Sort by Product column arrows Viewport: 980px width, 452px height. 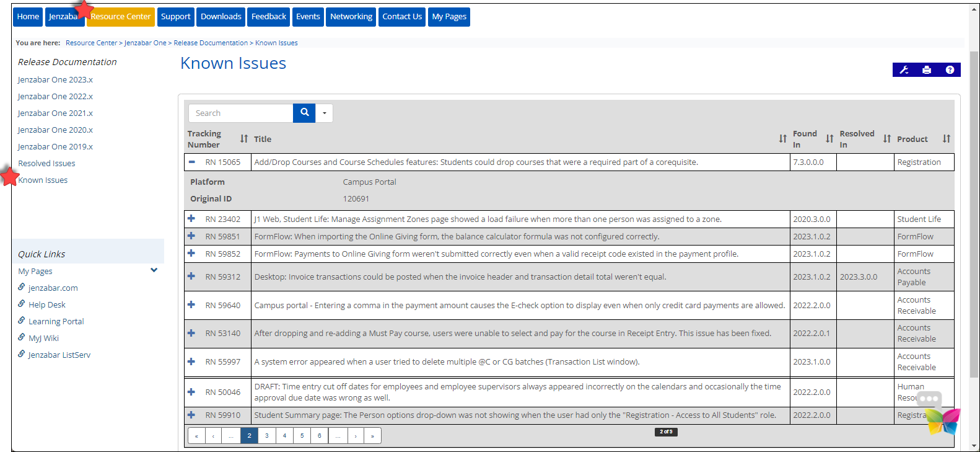click(947, 139)
